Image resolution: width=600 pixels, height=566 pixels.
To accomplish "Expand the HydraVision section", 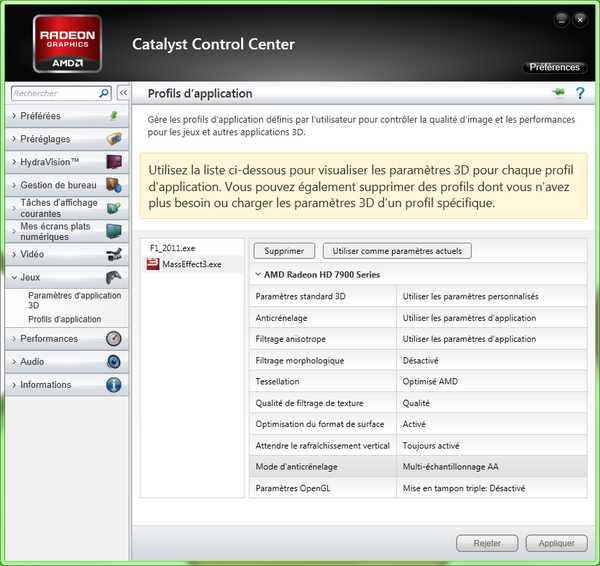I will (x=14, y=162).
